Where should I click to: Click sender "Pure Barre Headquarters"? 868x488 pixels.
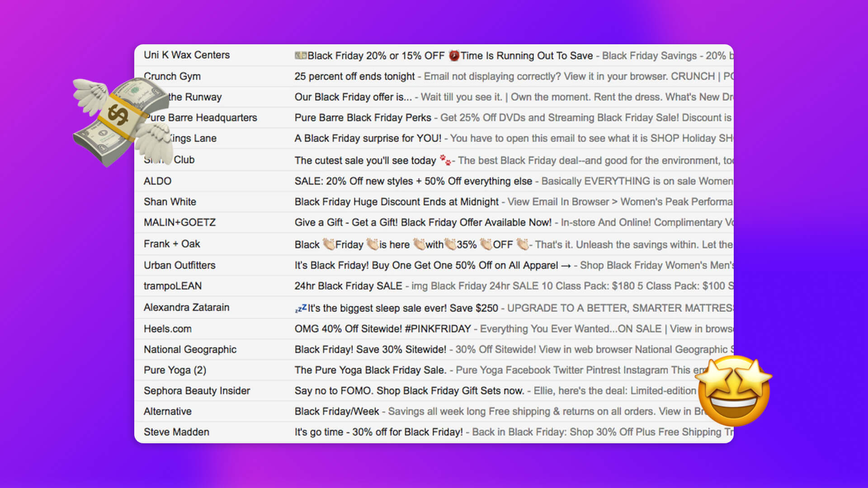tap(200, 117)
